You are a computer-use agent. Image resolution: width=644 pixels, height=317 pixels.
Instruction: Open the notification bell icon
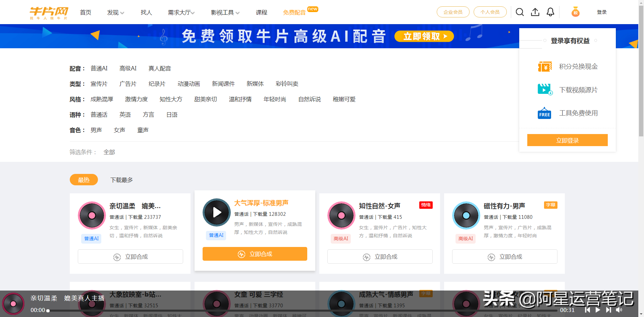(x=550, y=12)
